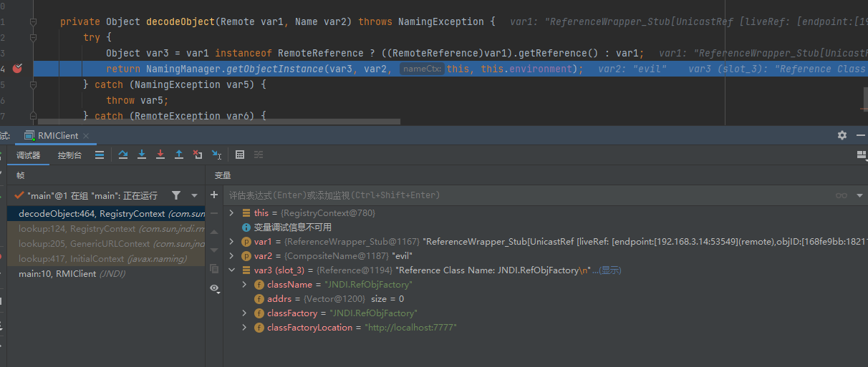
Task: Open the layout settings icon at right
Action: tap(862, 155)
